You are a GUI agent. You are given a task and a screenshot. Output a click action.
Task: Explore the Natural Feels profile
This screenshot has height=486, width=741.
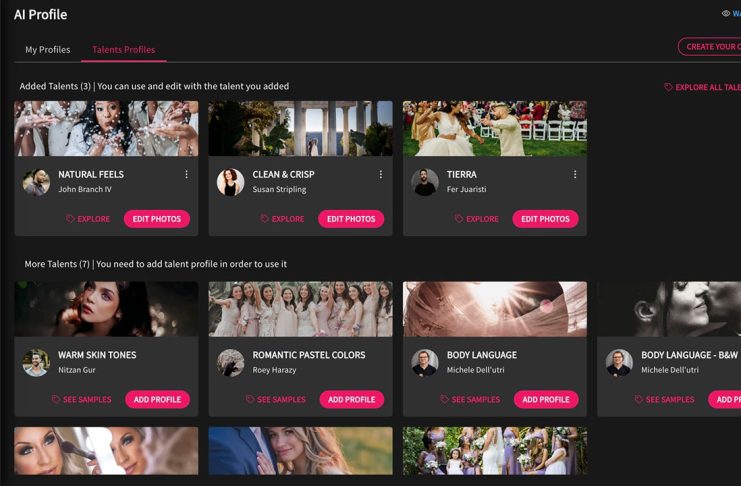point(88,219)
